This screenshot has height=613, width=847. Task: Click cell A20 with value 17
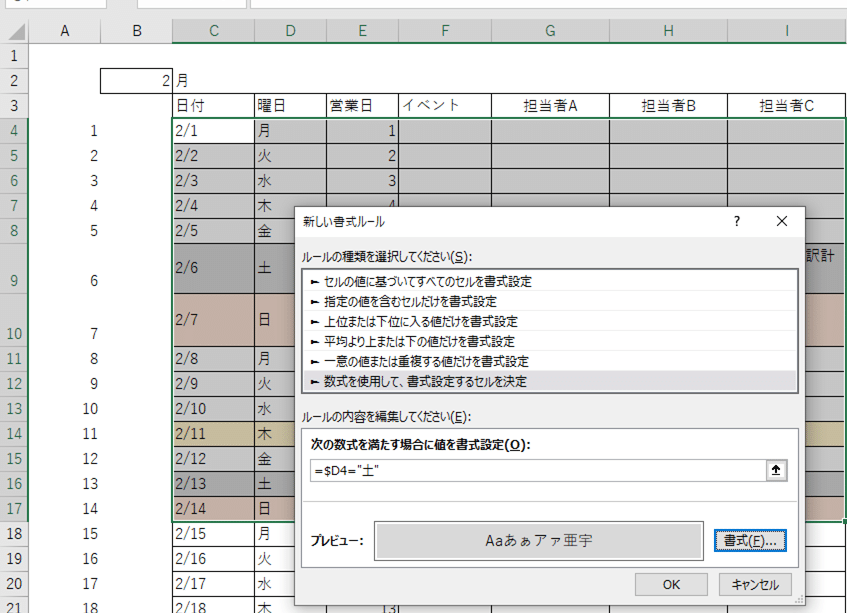coord(64,584)
